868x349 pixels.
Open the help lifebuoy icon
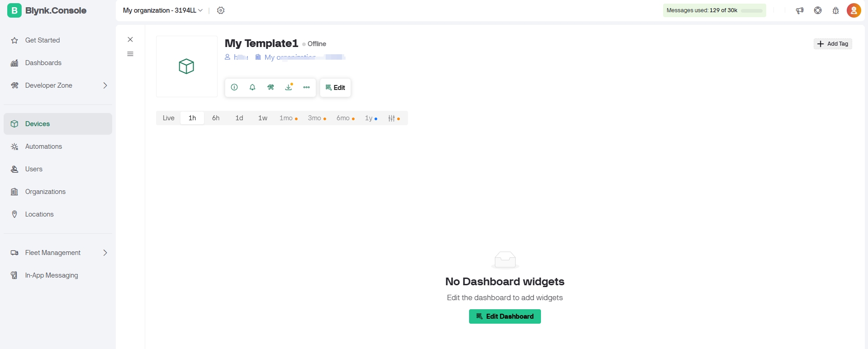818,10
